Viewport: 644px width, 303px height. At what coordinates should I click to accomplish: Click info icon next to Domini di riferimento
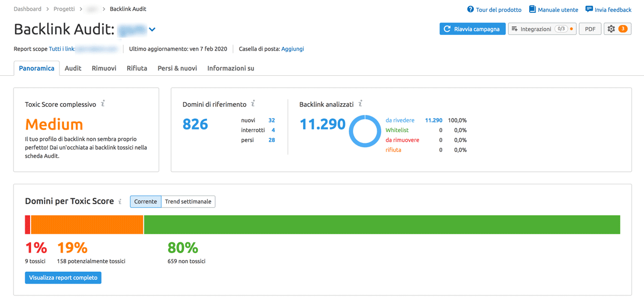click(253, 104)
